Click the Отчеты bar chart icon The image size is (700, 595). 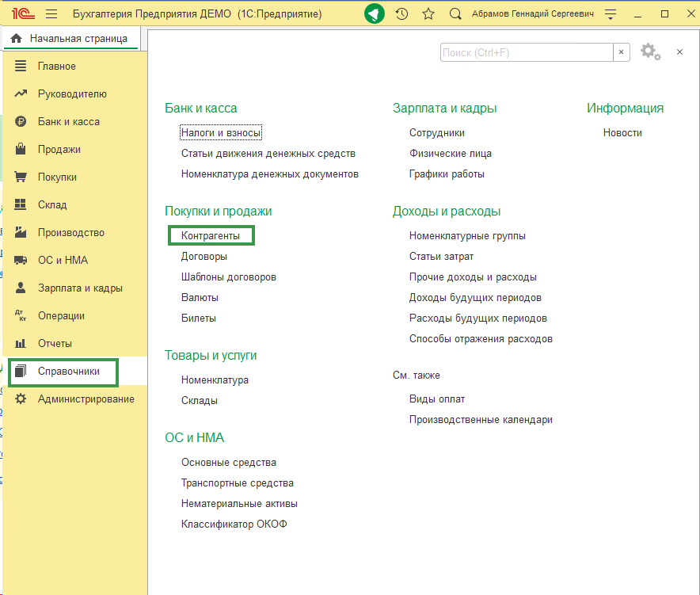[21, 343]
